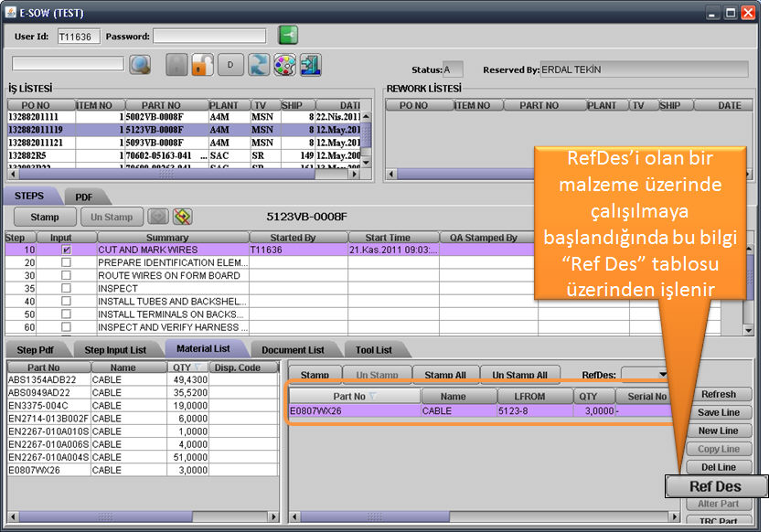Screen dimensions: 769x532
Task: Click the İş Listesi vertical scrollbar down arrow
Action: point(366,163)
